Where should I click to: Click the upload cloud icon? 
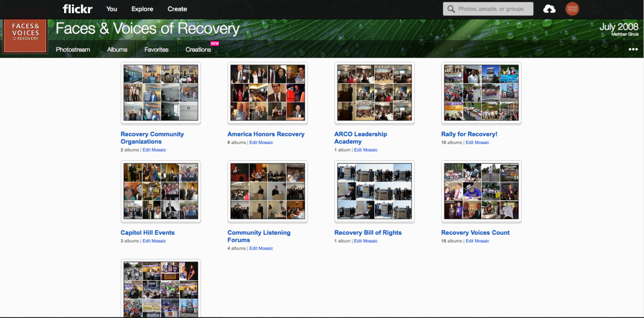(x=549, y=9)
